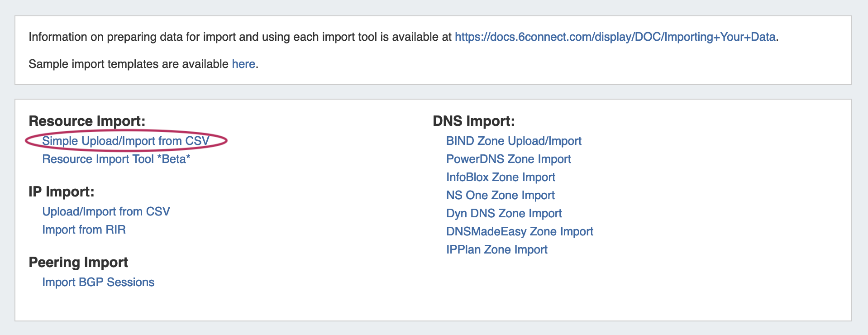Open Dyn DNS Zone Import
Viewport: 868px width, 335px height.
pyautogui.click(x=504, y=213)
